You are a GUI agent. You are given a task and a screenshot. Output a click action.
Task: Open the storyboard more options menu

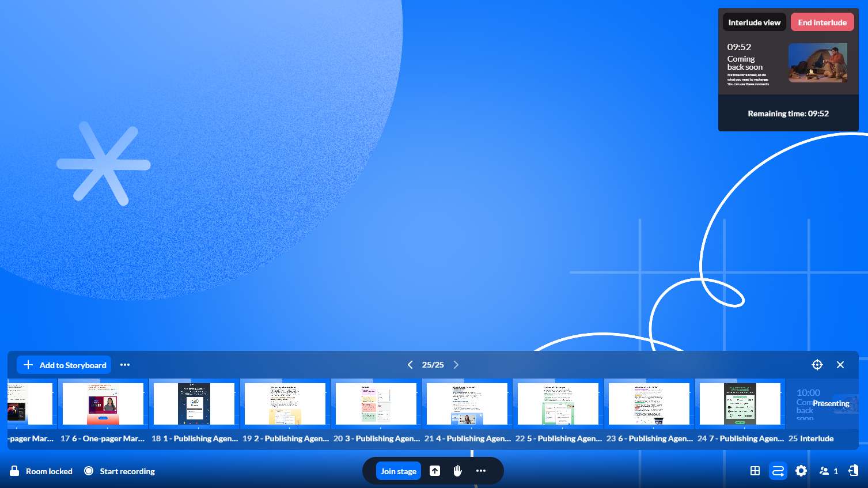click(125, 365)
